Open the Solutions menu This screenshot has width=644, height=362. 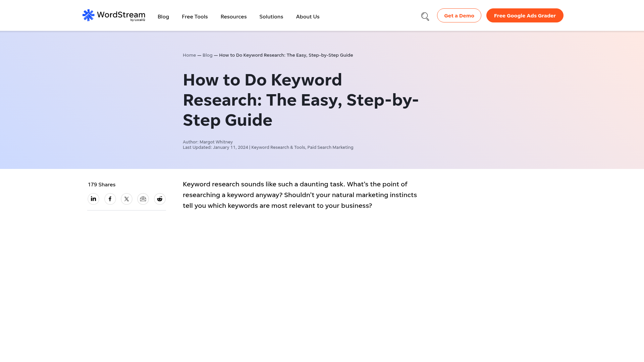[271, 17]
